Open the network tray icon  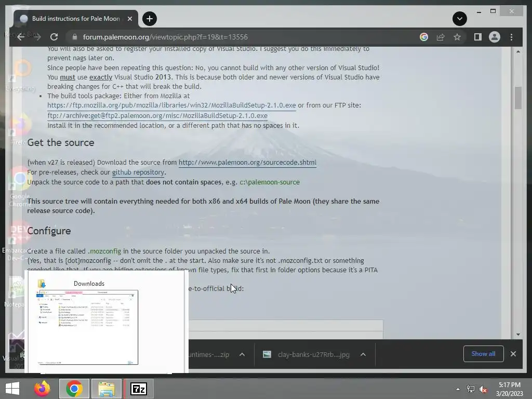click(x=470, y=389)
